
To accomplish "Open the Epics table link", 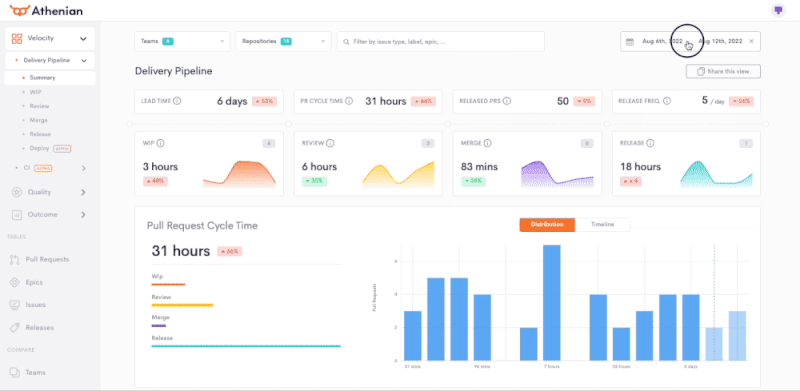I will (34, 282).
